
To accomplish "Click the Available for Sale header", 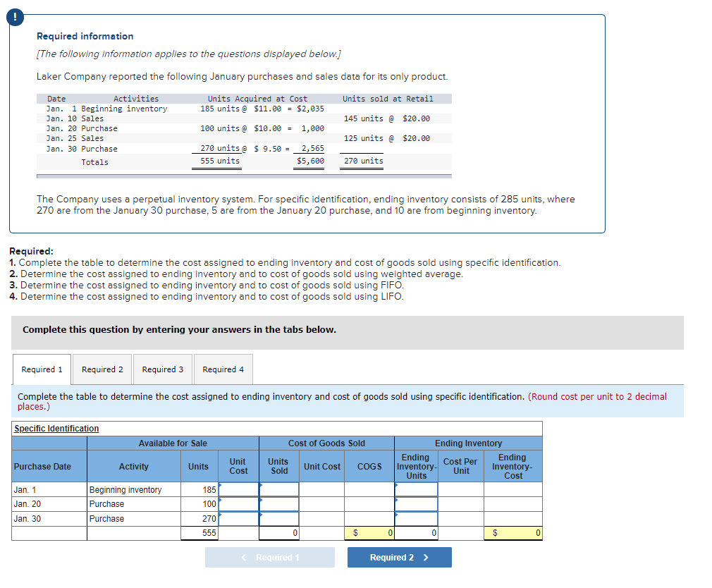I will pyautogui.click(x=173, y=443).
